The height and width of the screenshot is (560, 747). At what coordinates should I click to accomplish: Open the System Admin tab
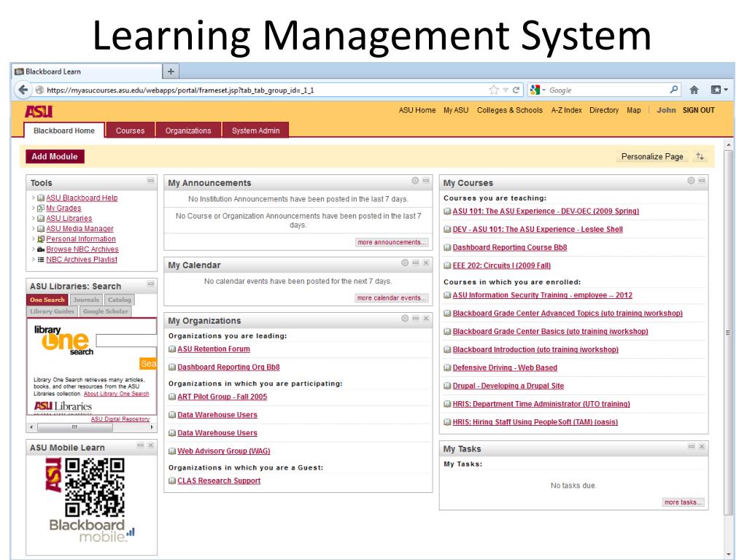coord(256,131)
